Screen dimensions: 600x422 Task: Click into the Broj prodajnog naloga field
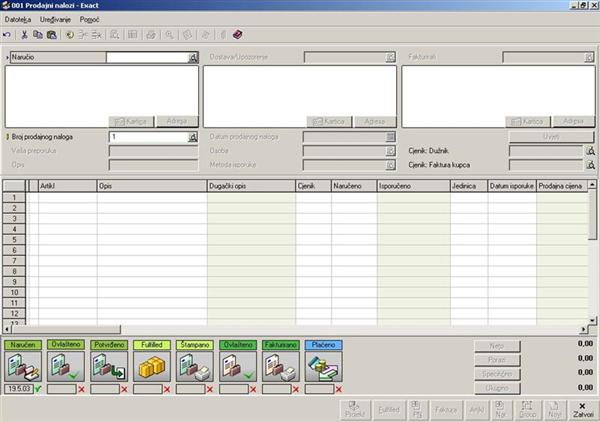click(x=147, y=137)
